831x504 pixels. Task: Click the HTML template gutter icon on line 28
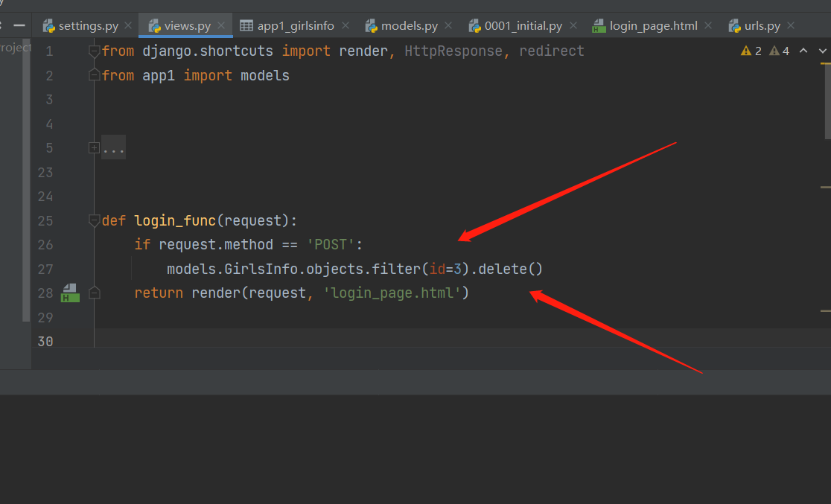(x=70, y=293)
